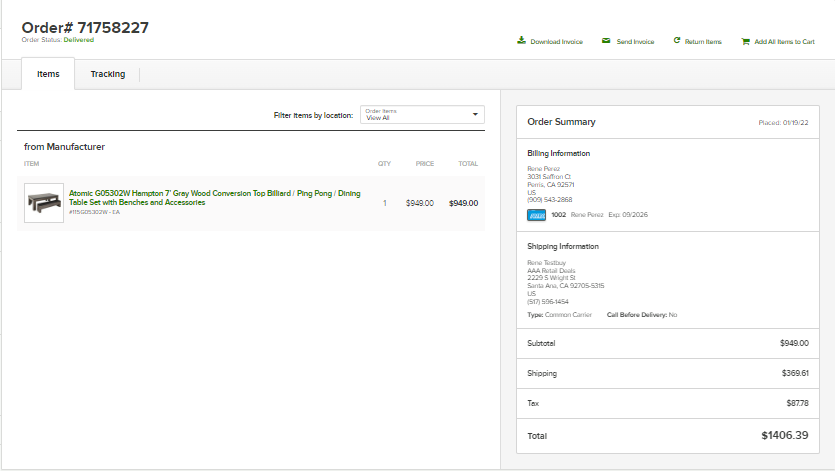The image size is (835, 471).
Task: Select the Delivered order status text
Action: (x=79, y=40)
